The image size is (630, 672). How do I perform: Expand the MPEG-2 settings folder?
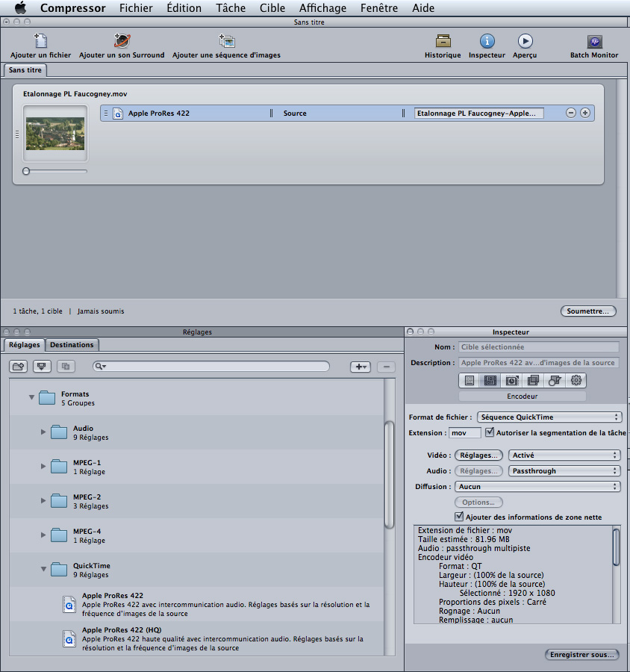43,501
